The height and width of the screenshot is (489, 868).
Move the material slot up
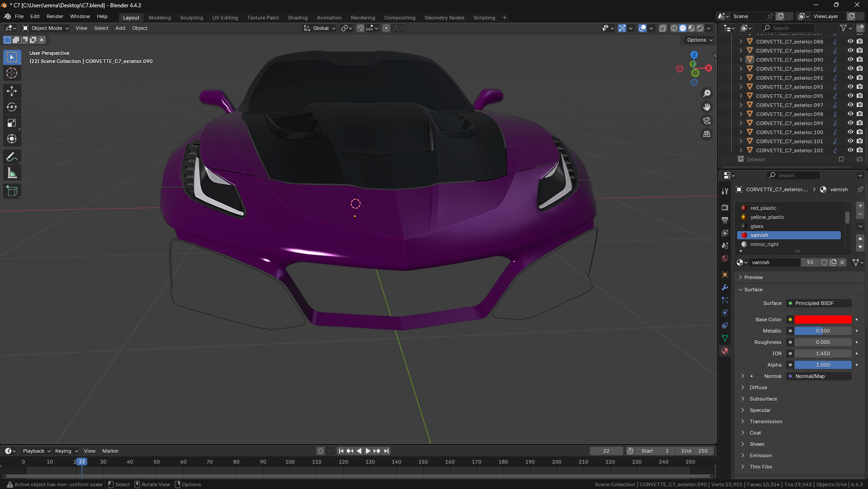pyautogui.click(x=860, y=238)
